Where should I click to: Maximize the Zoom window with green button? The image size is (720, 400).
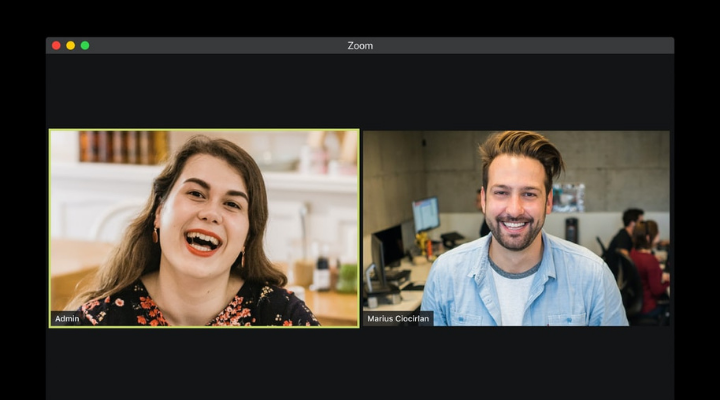coord(85,45)
